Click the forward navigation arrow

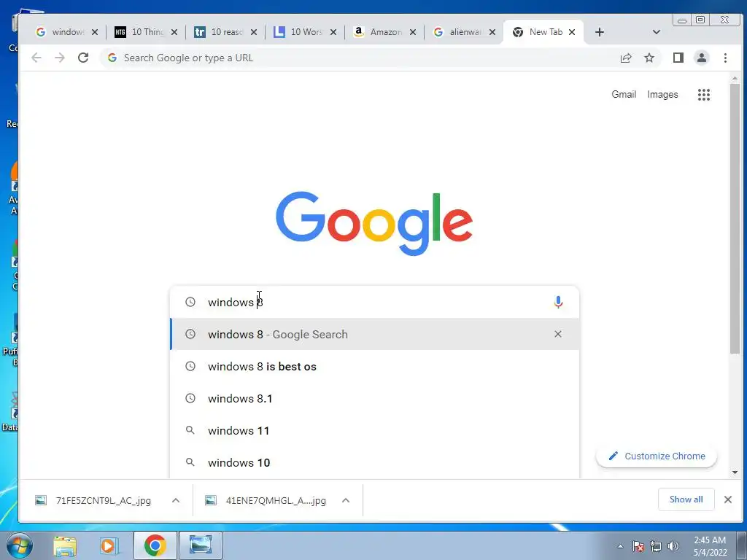pyautogui.click(x=60, y=58)
